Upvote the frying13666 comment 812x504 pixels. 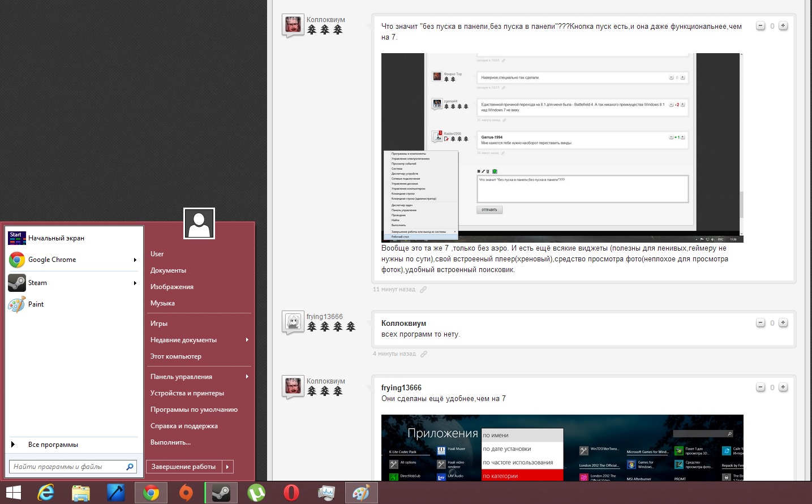tap(783, 322)
